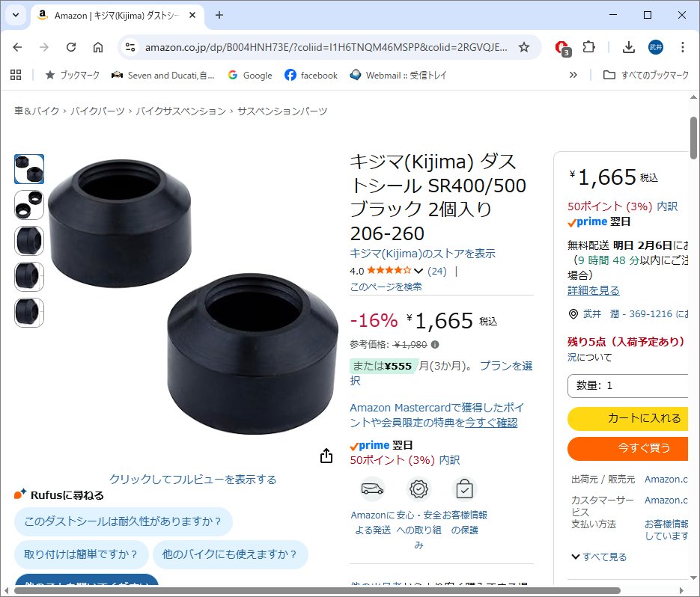Select the second product thumbnail
700x597 pixels.
click(29, 205)
